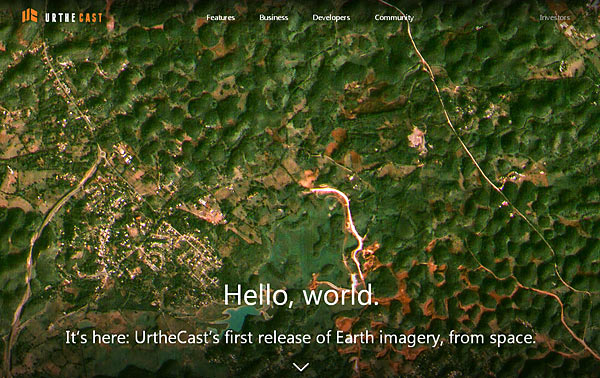The width and height of the screenshot is (600, 378).
Task: Open the Community nav link
Action: tap(394, 18)
